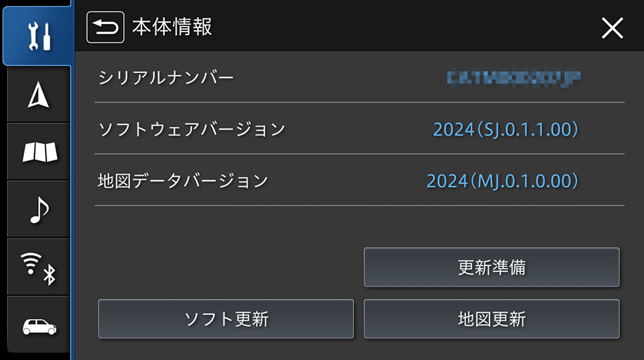Click the 更新準備 button

[x=491, y=267]
